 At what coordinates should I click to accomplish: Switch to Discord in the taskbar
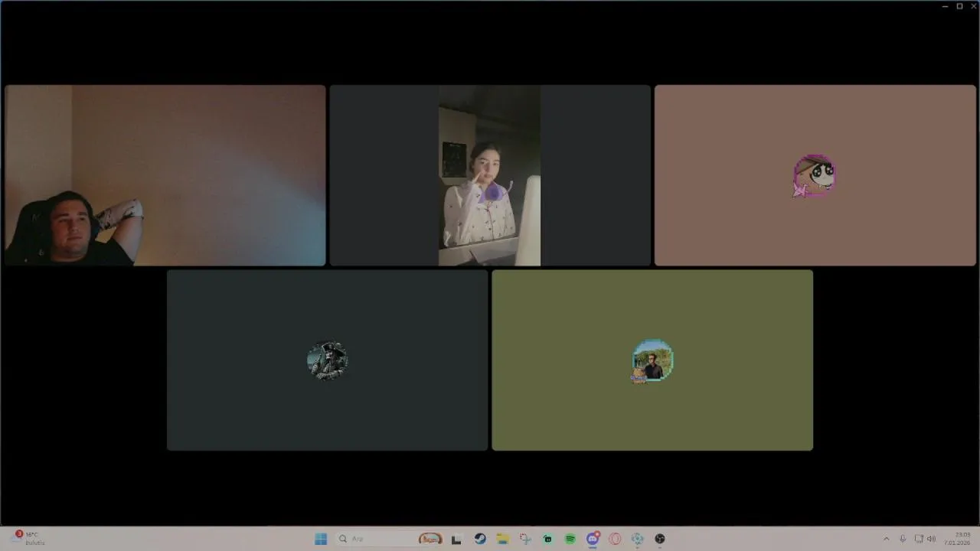(593, 539)
